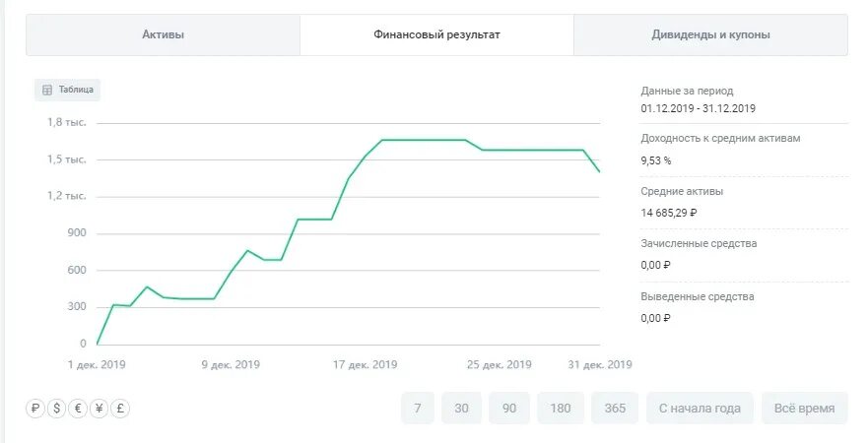Show data С начала года

(x=700, y=408)
